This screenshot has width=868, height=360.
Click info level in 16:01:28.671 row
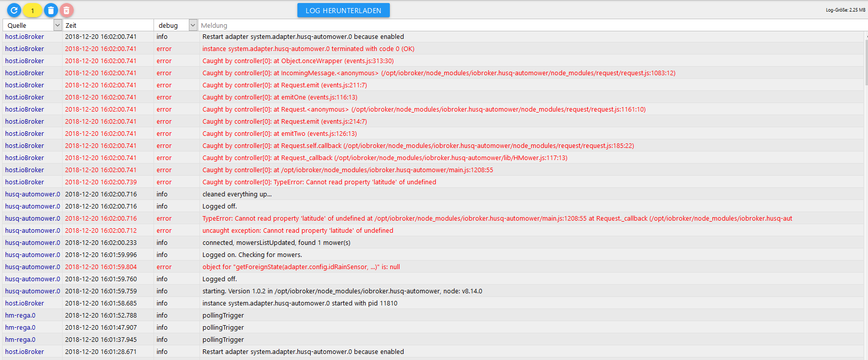162,352
